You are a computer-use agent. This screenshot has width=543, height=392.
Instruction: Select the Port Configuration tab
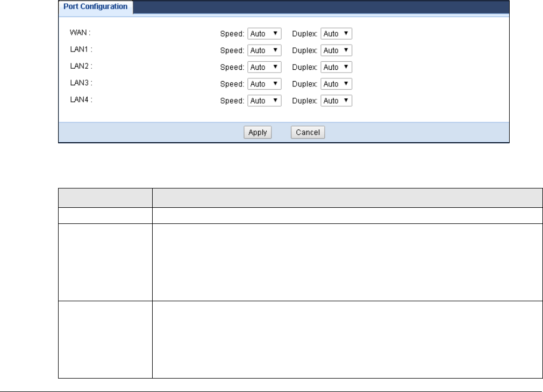[x=96, y=7]
